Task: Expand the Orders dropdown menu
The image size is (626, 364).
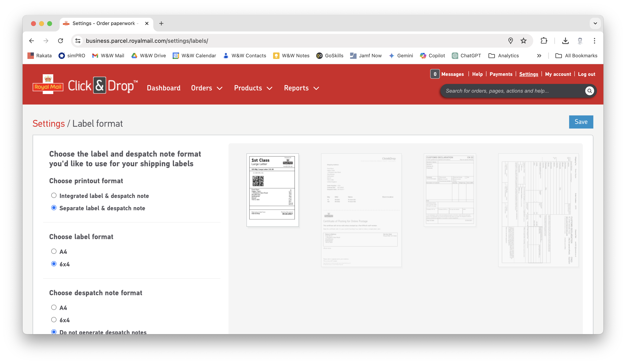Action: pos(207,88)
